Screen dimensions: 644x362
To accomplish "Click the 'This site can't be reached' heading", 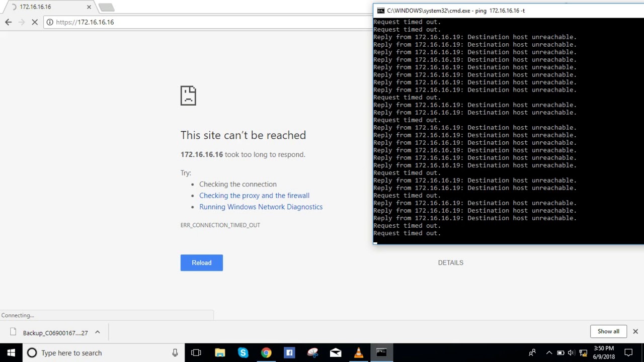I will pos(243,135).
